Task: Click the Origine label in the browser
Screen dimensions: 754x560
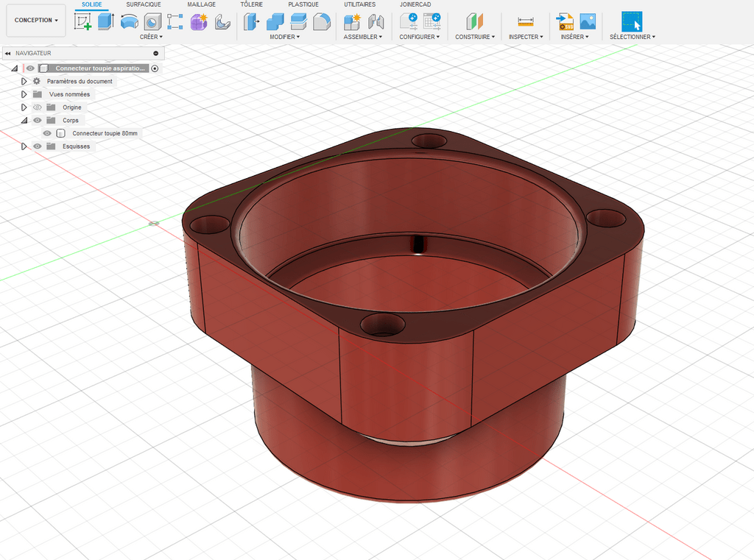Action: (x=72, y=107)
